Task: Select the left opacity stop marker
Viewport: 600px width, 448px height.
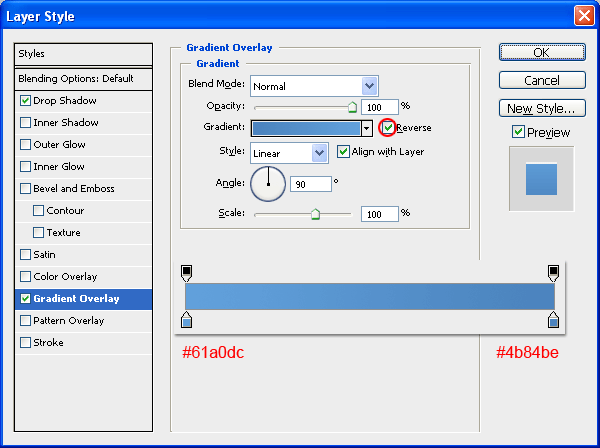Action: tap(186, 273)
